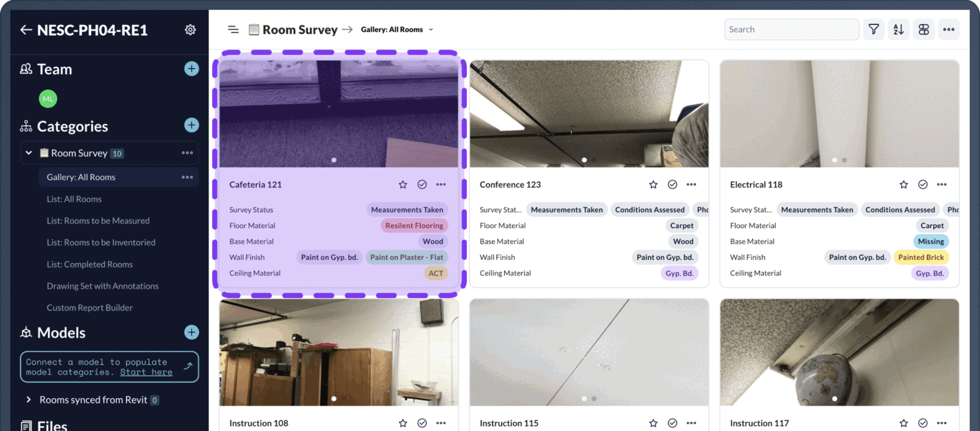Toggle the sidebar hamburger menu
This screenshot has height=431, width=980.
[233, 30]
